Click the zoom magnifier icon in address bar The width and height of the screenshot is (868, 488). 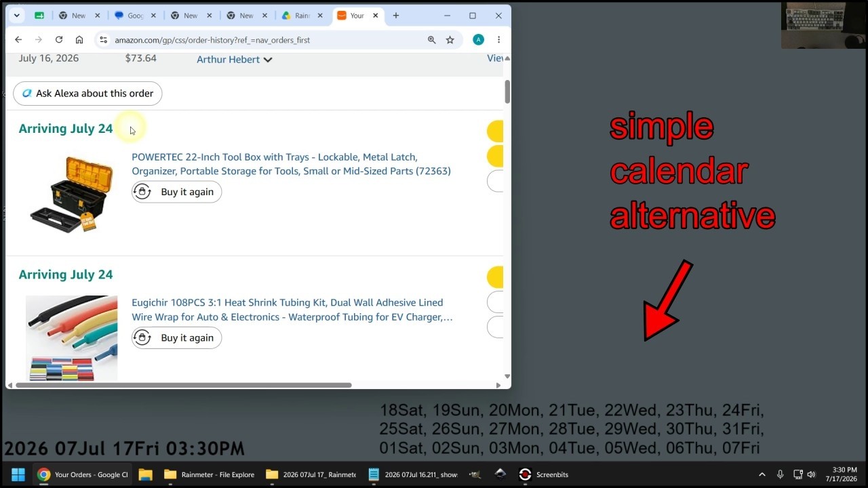tap(431, 40)
